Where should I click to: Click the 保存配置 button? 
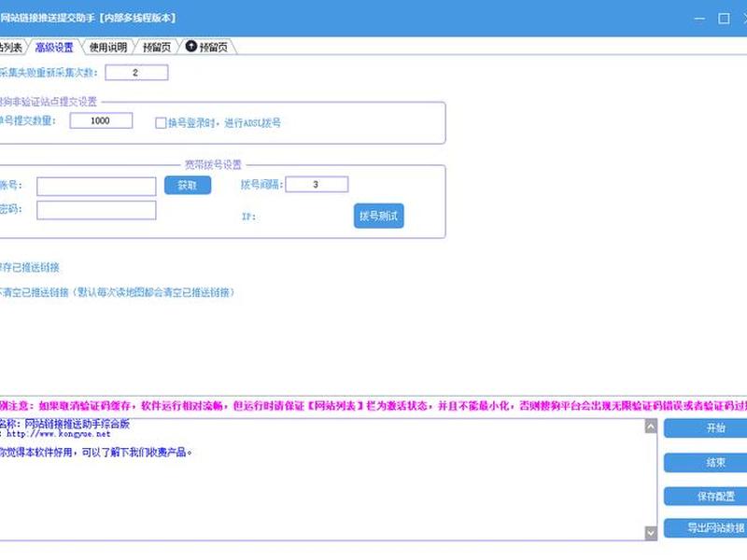click(x=706, y=497)
